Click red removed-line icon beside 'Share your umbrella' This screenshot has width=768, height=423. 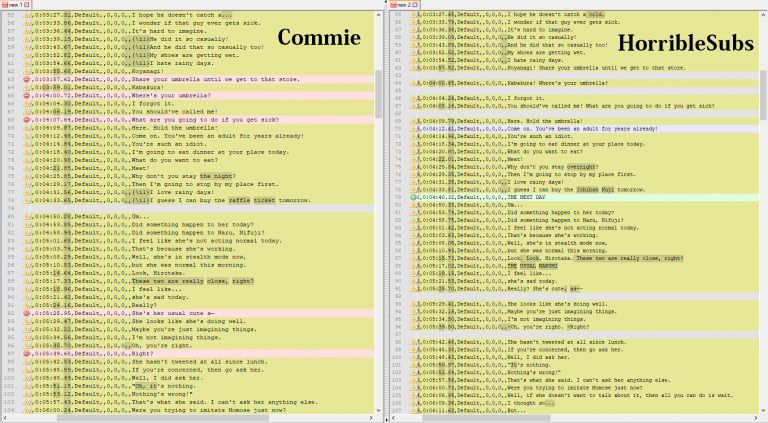click(26, 79)
